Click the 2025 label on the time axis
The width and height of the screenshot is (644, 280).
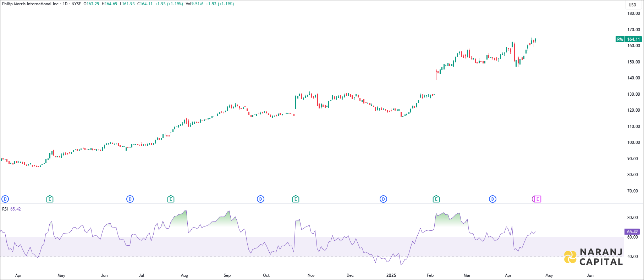pyautogui.click(x=391, y=275)
